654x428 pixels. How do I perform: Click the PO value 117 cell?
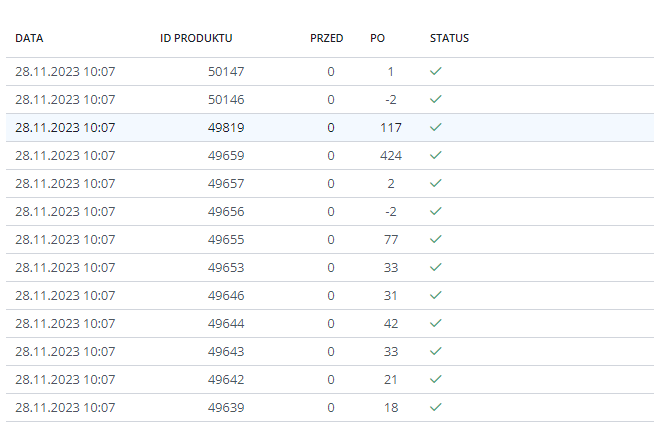coord(390,128)
